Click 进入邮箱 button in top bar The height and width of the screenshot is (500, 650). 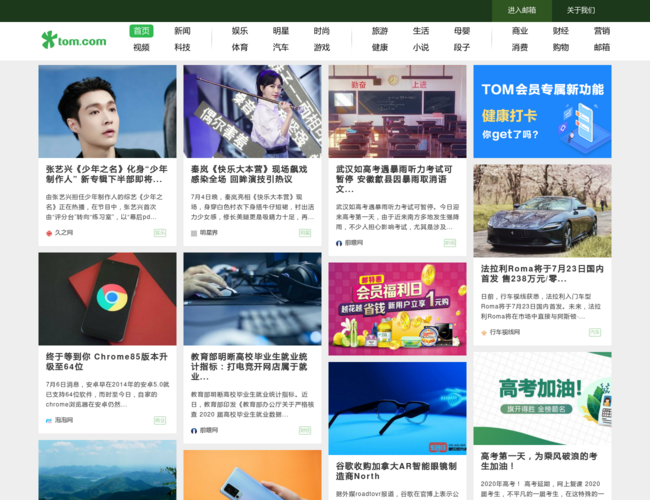[521, 10]
